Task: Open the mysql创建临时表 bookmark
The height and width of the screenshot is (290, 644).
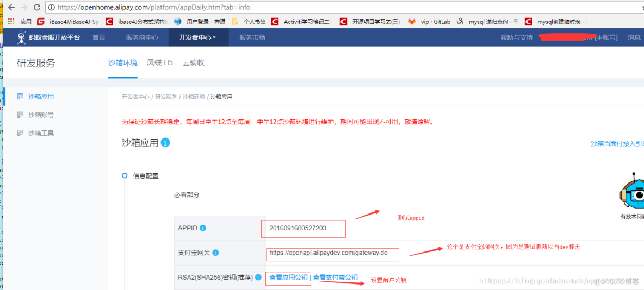Action: click(x=556, y=21)
